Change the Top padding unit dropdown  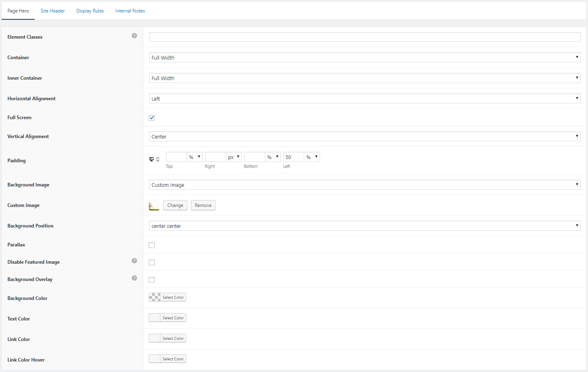(x=195, y=157)
